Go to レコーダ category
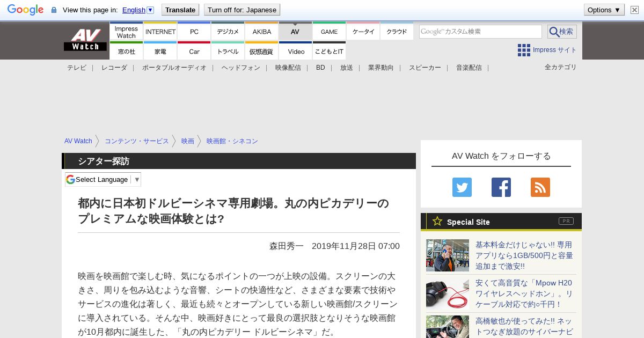This screenshot has width=644, height=338. tap(114, 68)
